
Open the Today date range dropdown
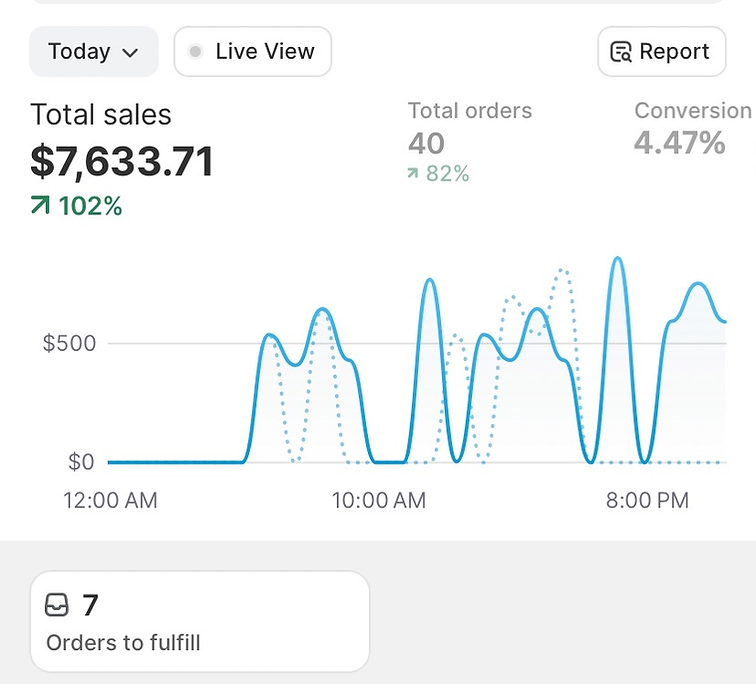pos(94,52)
